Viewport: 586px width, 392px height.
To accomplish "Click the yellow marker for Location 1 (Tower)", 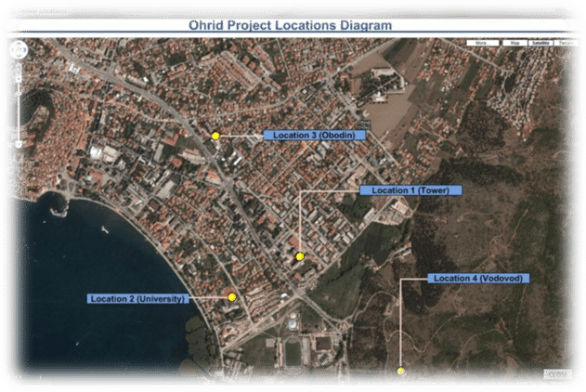I will pyautogui.click(x=300, y=255).
